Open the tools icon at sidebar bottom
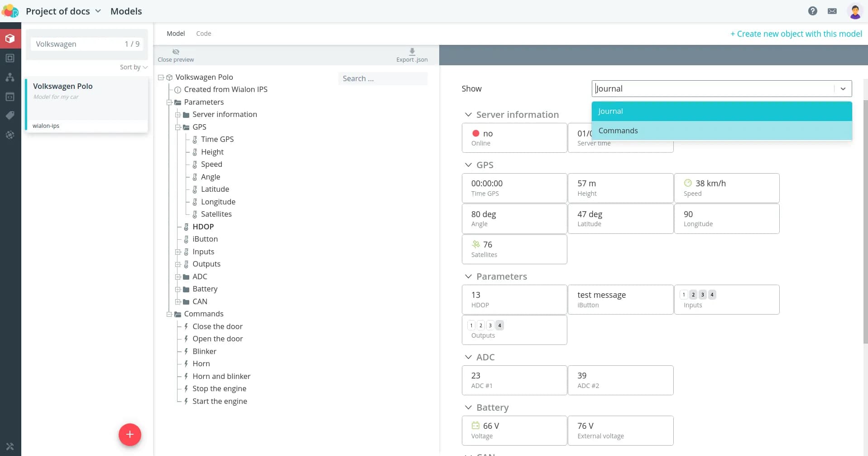Viewport: 868px width, 456px height. coord(10,446)
